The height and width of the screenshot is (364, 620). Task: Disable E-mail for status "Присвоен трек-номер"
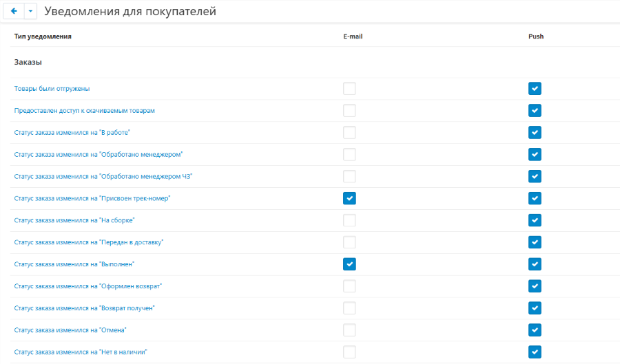[349, 198]
